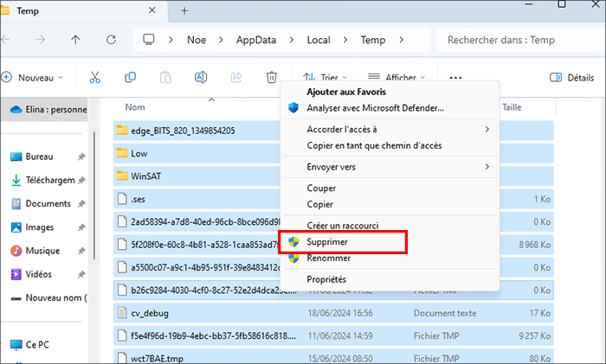
Task: Open the Nouveau dropdown
Action: [x=35, y=77]
